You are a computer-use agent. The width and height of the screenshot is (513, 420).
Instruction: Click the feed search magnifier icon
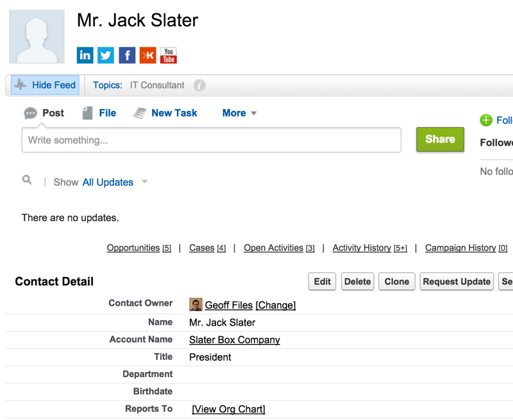[x=27, y=180]
